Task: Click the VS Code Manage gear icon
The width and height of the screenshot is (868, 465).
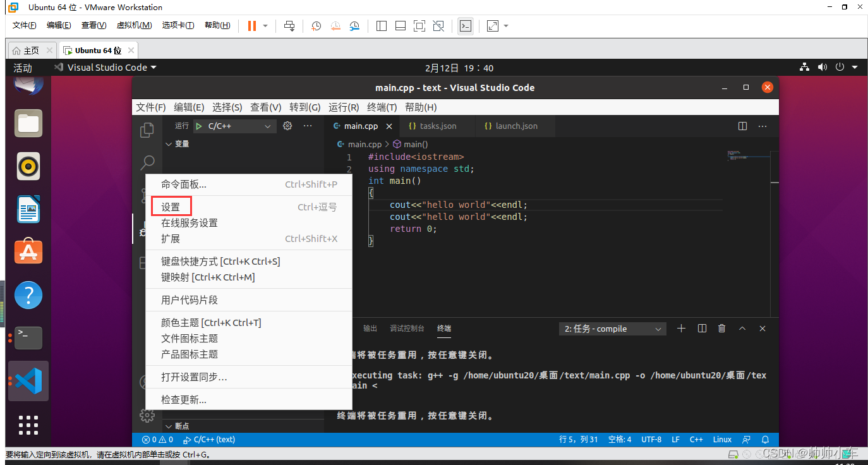Action: click(147, 416)
